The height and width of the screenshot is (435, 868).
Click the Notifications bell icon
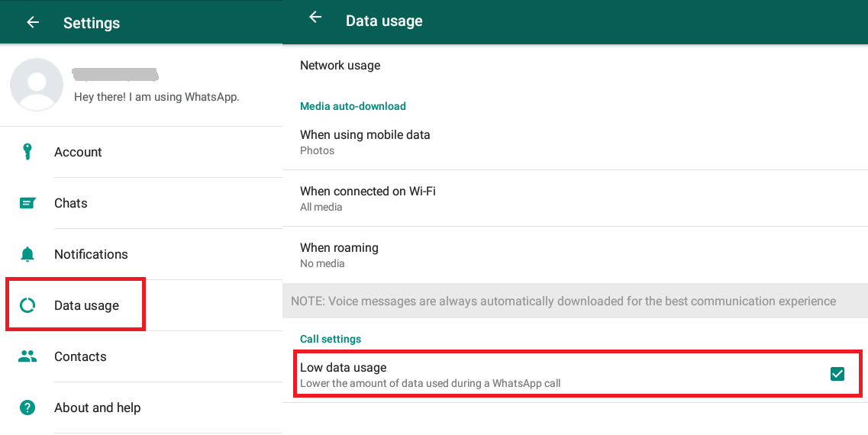[27, 254]
